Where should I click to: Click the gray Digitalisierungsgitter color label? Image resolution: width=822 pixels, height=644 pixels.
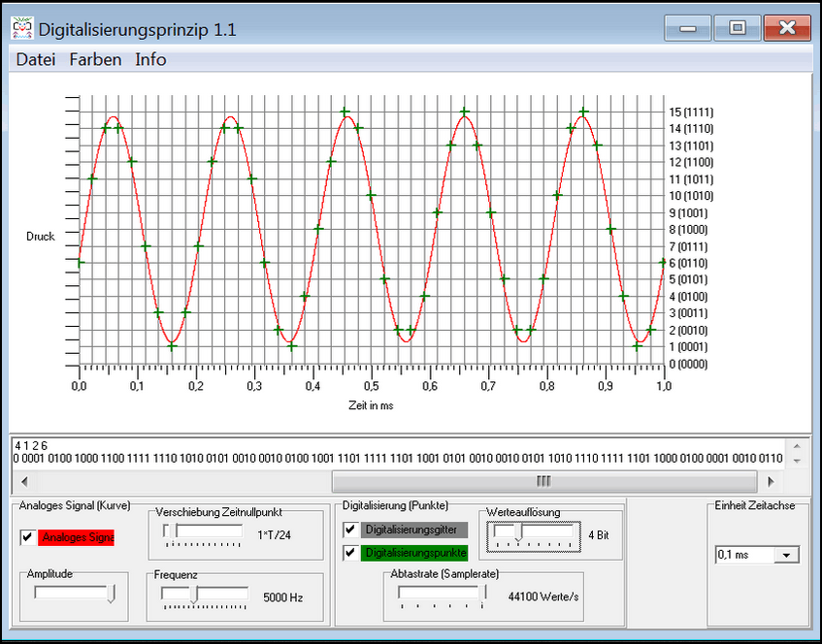point(414,530)
